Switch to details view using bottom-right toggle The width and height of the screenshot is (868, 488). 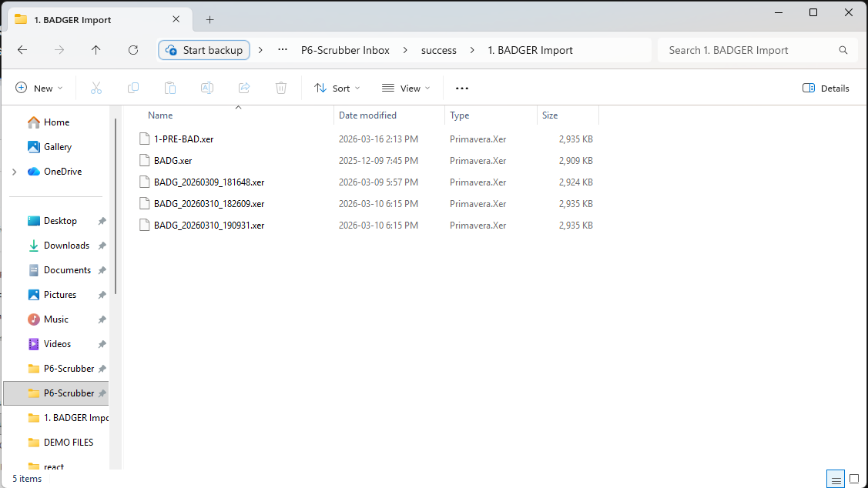click(836, 479)
